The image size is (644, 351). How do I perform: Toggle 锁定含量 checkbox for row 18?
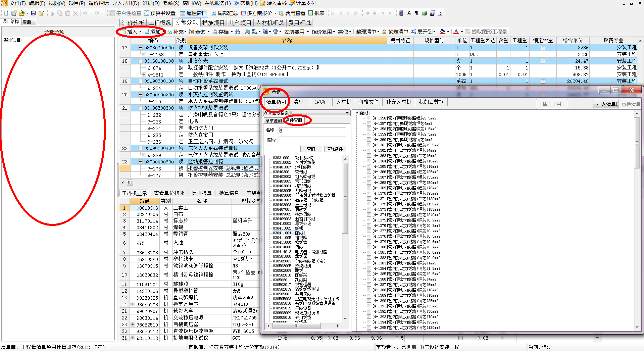coord(543,61)
